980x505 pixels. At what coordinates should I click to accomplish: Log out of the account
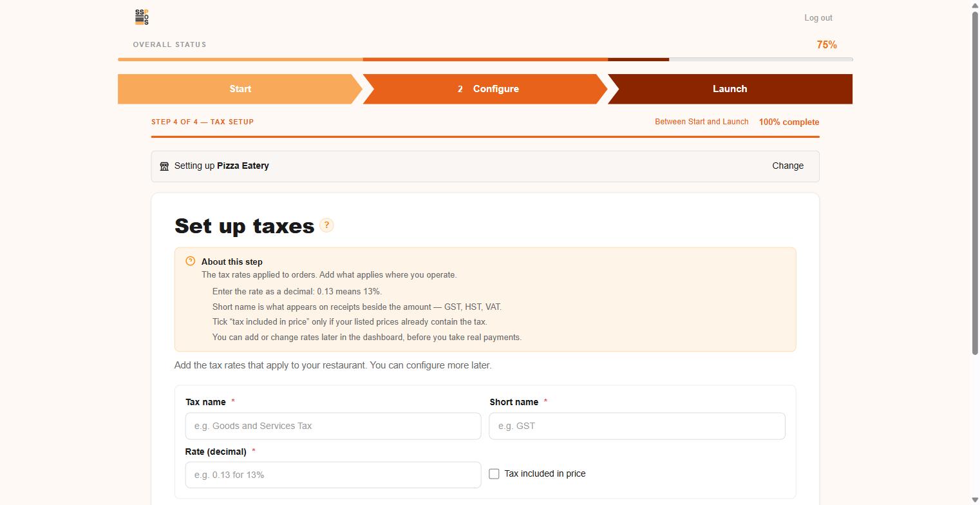point(818,18)
